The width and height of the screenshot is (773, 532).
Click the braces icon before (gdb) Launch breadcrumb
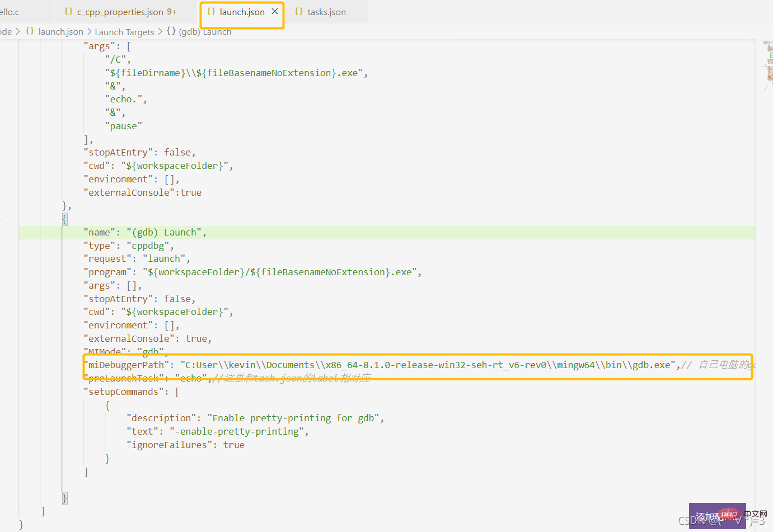click(x=171, y=31)
